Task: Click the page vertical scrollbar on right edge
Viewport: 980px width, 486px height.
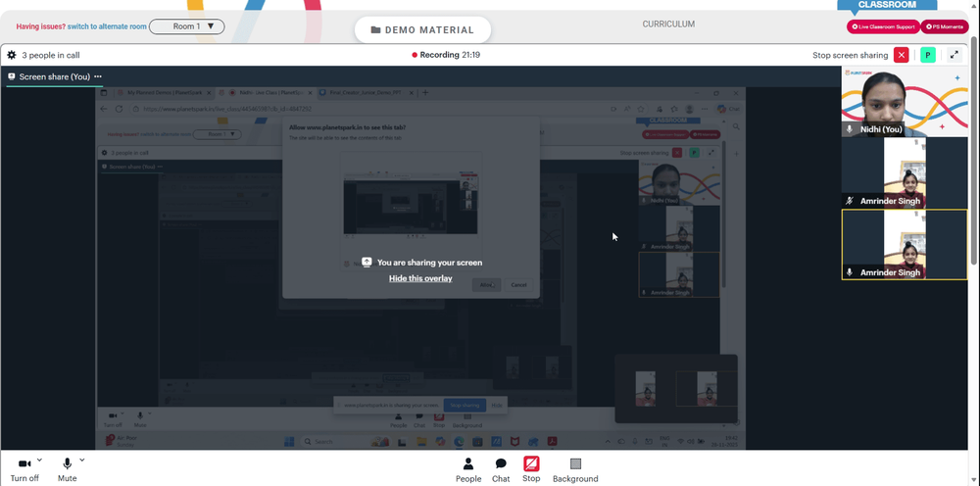Action: pos(975,150)
